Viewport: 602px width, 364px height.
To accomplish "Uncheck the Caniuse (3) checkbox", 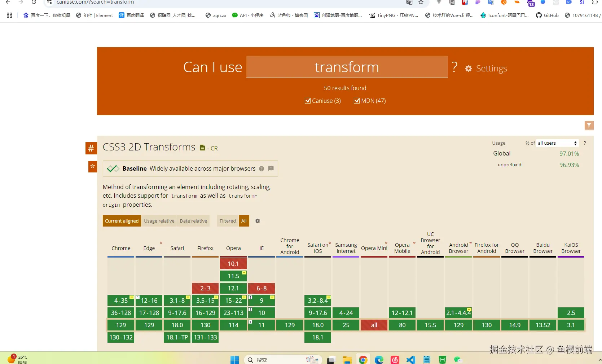I will point(308,101).
